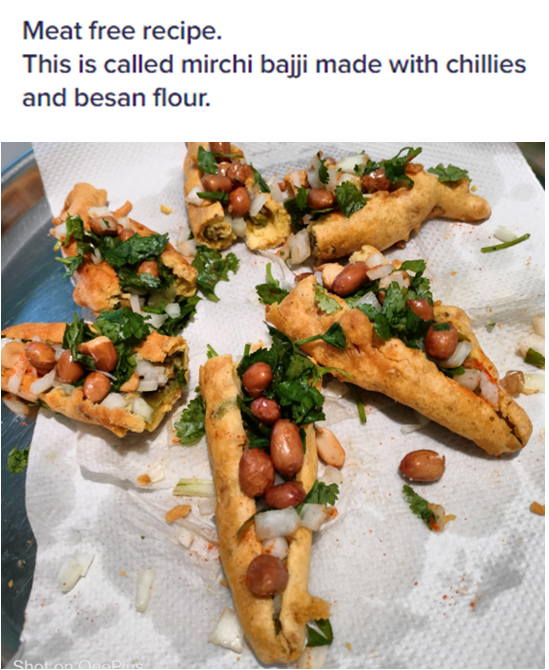Screen dimensions: 549x670
Task: Click the "and besan flour." text line
Action: click(116, 98)
